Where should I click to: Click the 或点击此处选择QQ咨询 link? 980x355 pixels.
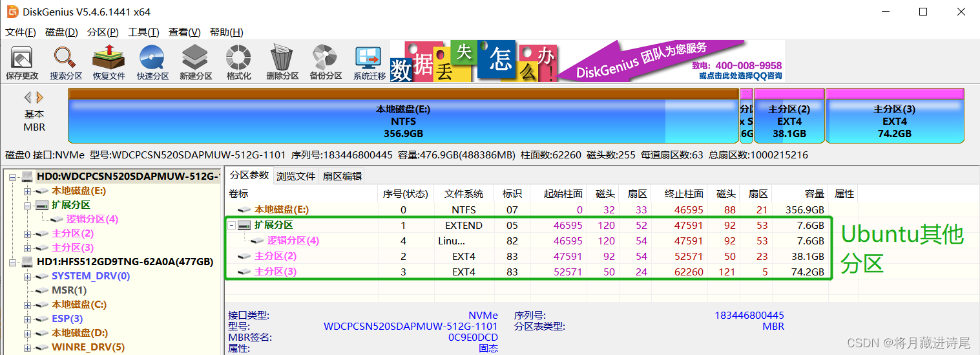pyautogui.click(x=740, y=76)
